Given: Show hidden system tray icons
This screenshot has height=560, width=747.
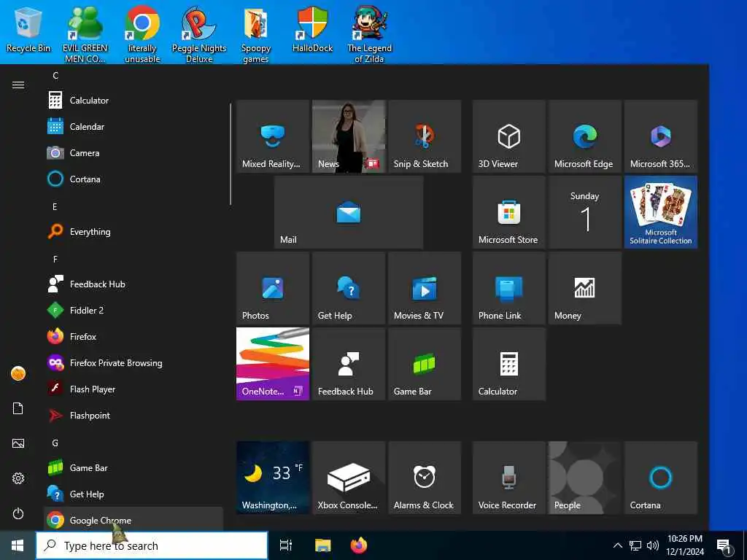Looking at the screenshot, I should point(617,545).
